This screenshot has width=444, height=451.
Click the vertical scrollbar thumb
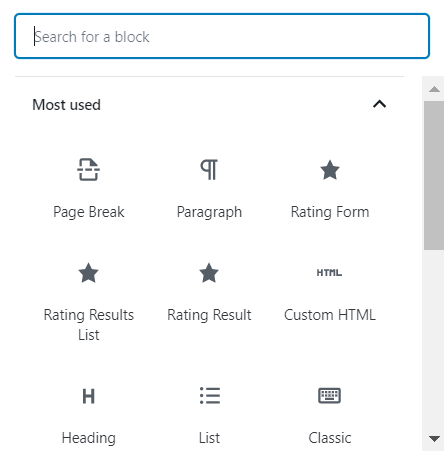coord(434,175)
